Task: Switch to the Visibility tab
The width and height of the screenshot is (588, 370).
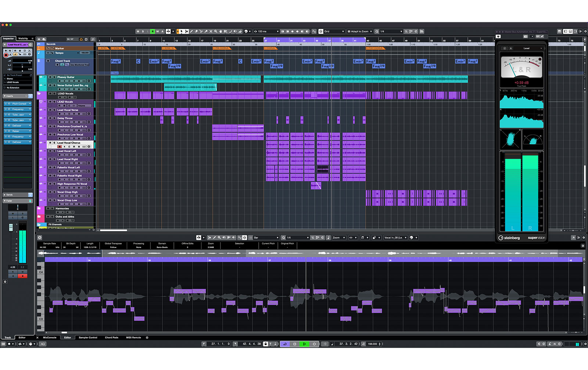Action: point(23,38)
